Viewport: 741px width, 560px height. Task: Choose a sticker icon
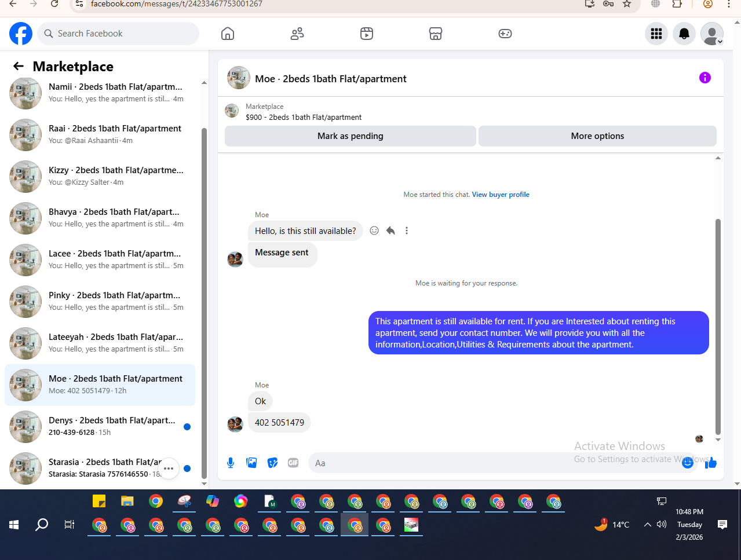pyautogui.click(x=272, y=463)
